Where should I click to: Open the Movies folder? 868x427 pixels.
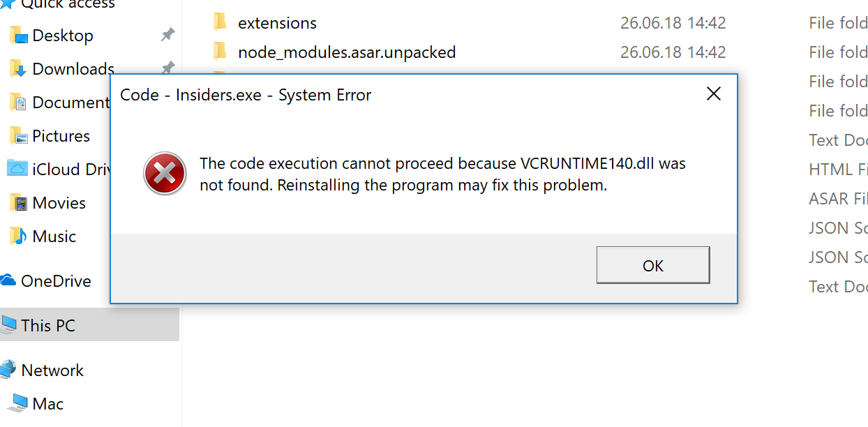(x=59, y=202)
